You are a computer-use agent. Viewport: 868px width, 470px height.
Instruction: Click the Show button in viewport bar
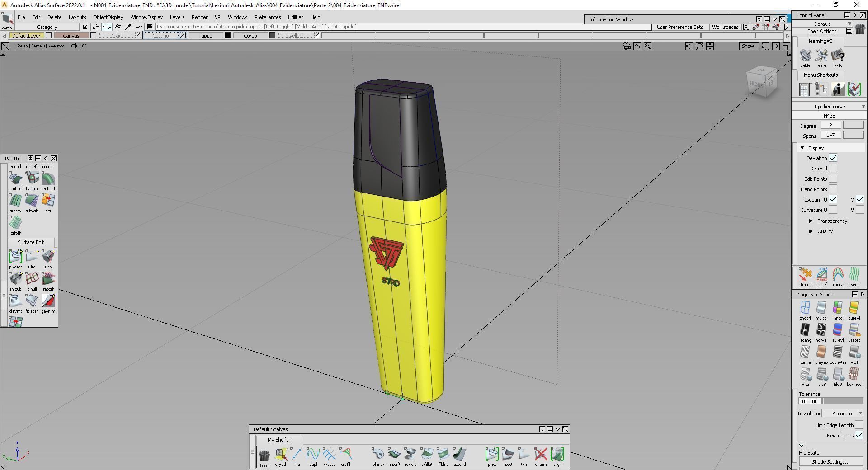[748, 46]
